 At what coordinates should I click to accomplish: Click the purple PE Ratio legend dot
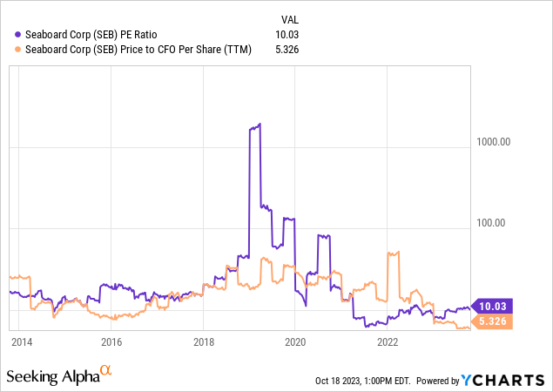[x=17, y=35]
